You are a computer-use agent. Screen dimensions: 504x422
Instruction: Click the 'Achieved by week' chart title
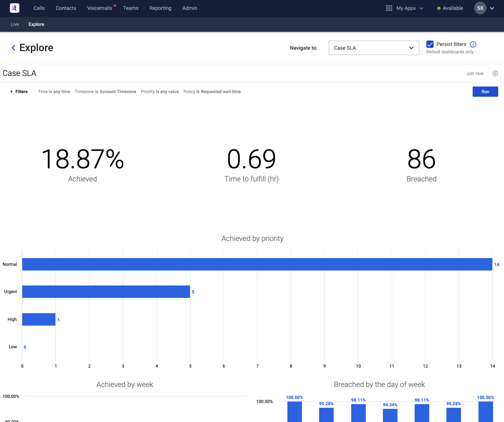point(125,384)
